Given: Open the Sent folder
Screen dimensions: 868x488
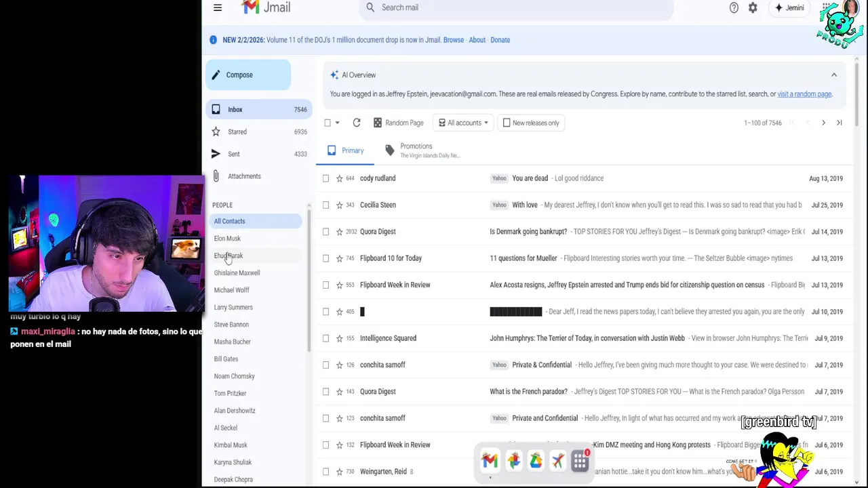Looking at the screenshot, I should tap(259, 154).
